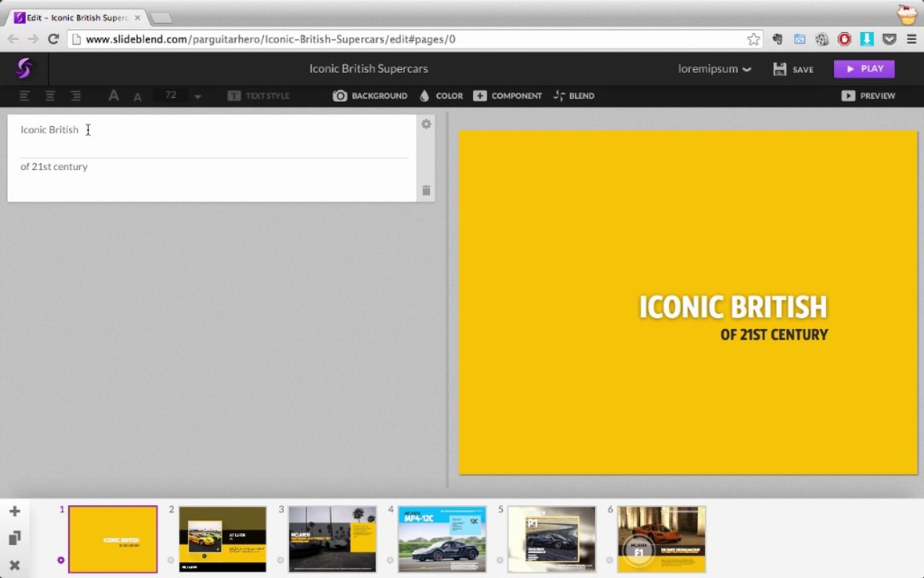Image resolution: width=924 pixels, height=578 pixels.
Task: Open Color picker tool
Action: 441,96
